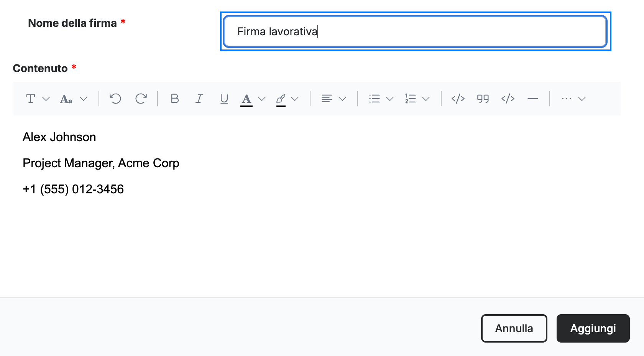
Task: Click the first code icon
Action: pyautogui.click(x=458, y=99)
